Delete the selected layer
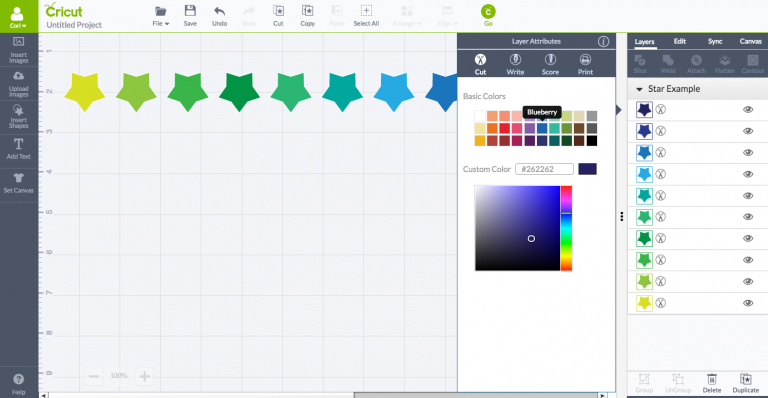The height and width of the screenshot is (398, 768). (712, 383)
